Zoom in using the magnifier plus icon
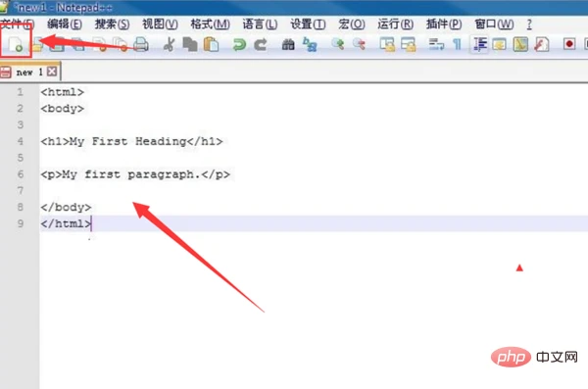Viewport: 588px width, 389px height. tap(337, 45)
